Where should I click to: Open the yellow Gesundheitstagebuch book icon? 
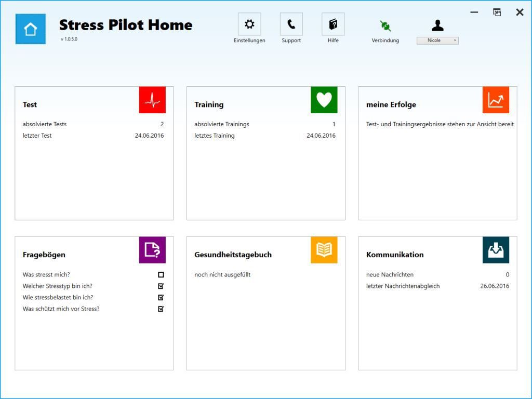pyautogui.click(x=324, y=250)
